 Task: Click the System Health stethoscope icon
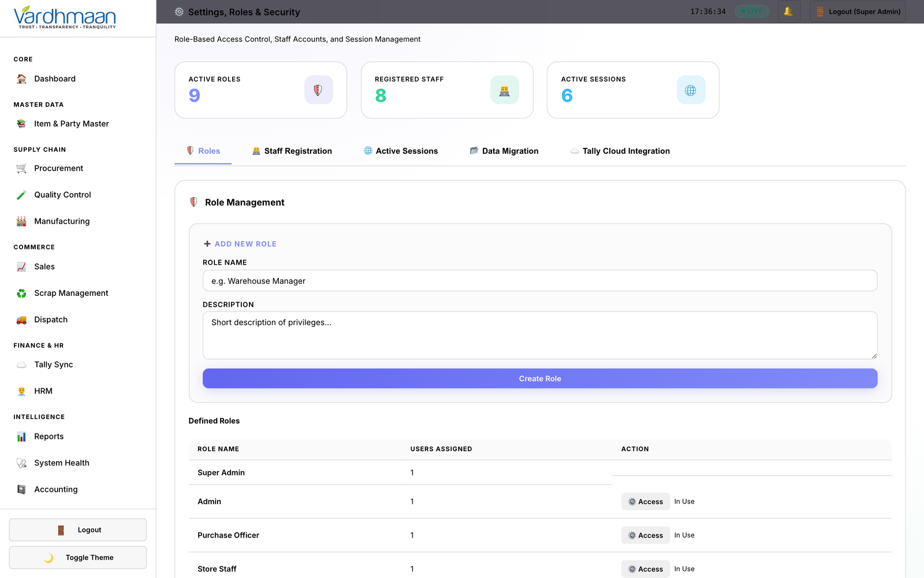(x=21, y=463)
